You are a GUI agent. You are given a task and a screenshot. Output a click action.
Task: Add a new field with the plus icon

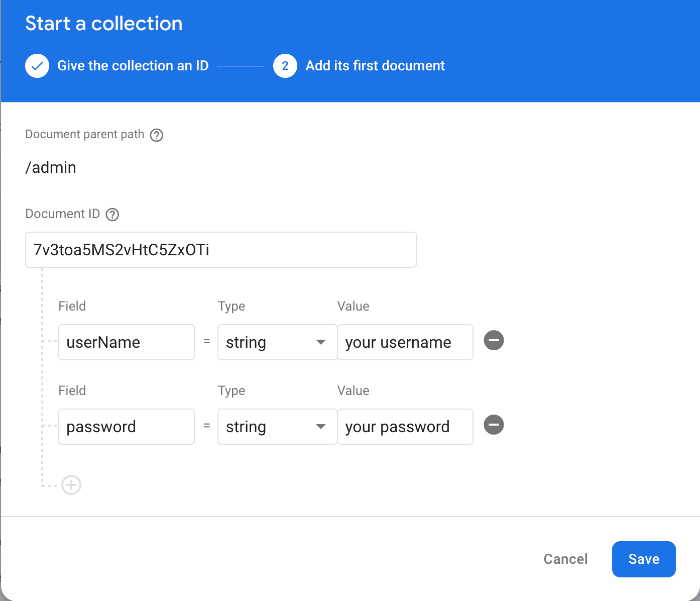[x=71, y=485]
